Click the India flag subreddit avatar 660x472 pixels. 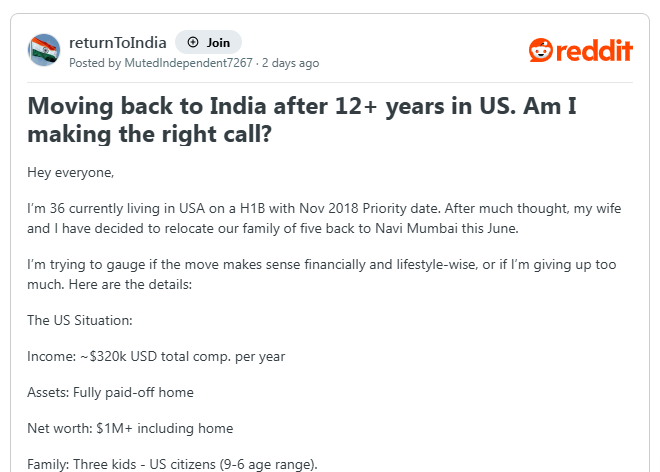coord(44,50)
